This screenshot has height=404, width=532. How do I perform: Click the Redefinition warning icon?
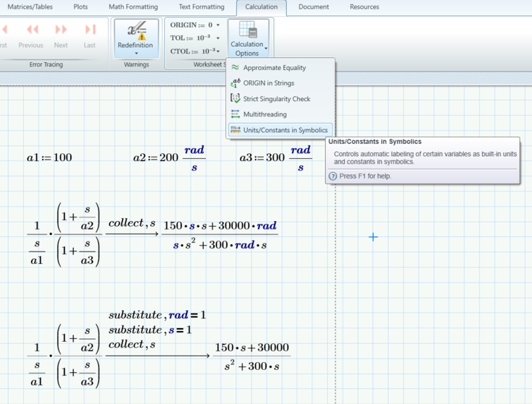click(136, 33)
